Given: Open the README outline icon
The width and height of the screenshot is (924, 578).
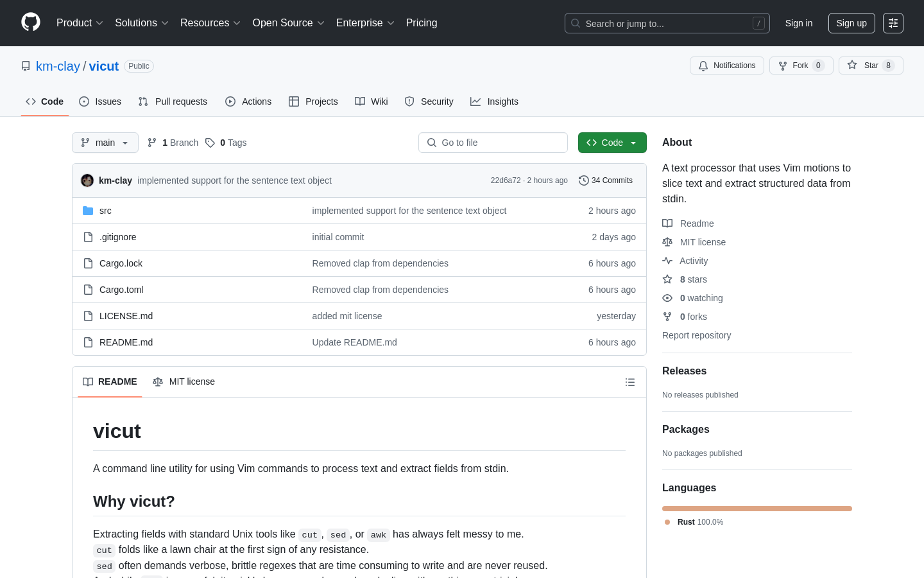Looking at the screenshot, I should (630, 382).
